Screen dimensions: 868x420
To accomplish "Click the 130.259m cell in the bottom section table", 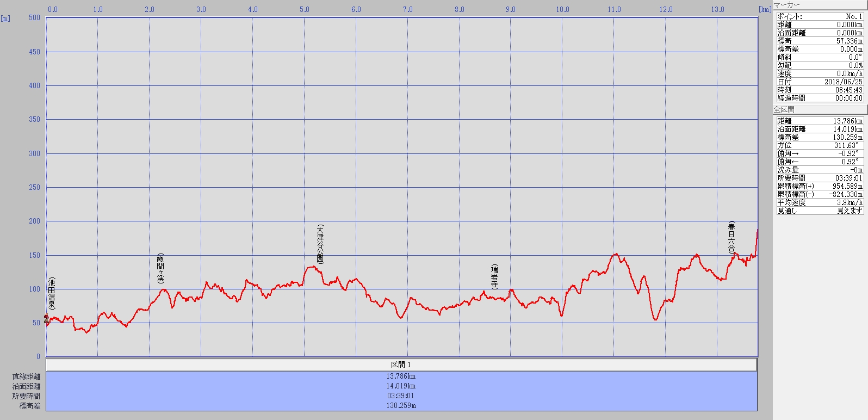I will 401,406.
